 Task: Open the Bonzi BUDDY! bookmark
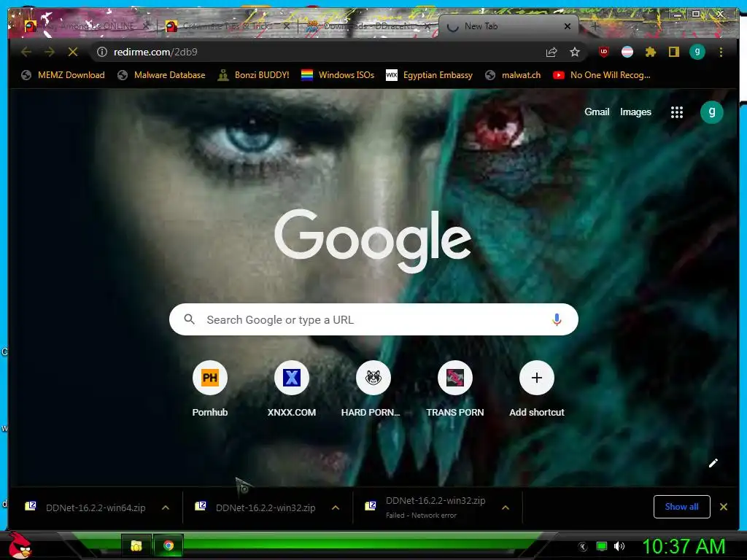click(x=253, y=75)
